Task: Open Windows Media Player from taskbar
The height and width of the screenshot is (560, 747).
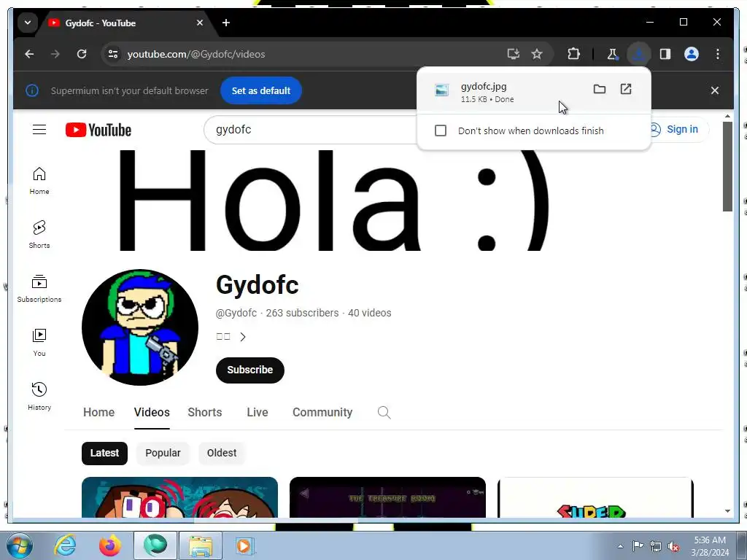Action: [x=245, y=545]
